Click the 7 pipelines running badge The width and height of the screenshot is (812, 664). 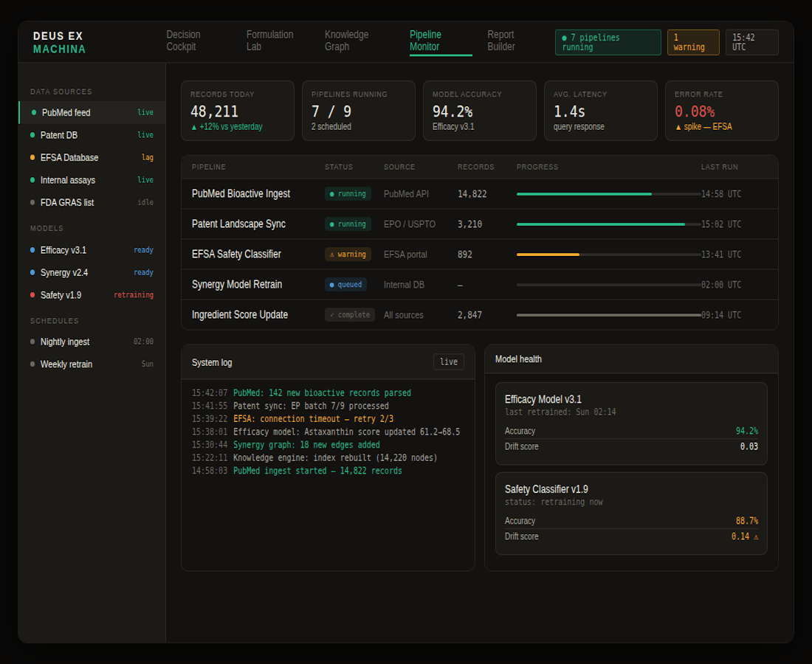608,43
